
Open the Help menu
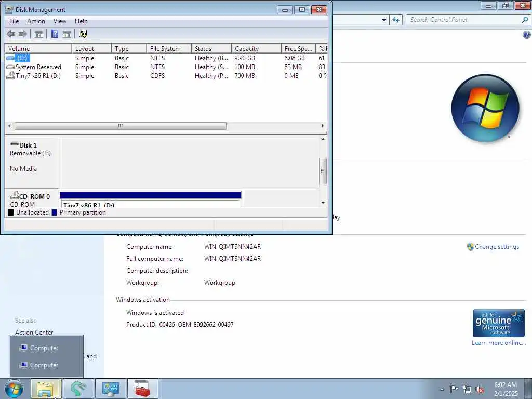[81, 21]
